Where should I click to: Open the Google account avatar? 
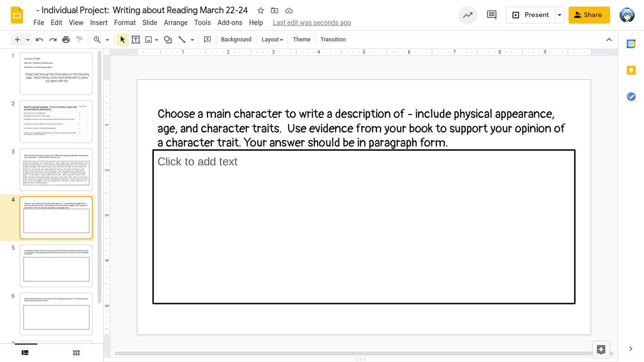point(627,15)
